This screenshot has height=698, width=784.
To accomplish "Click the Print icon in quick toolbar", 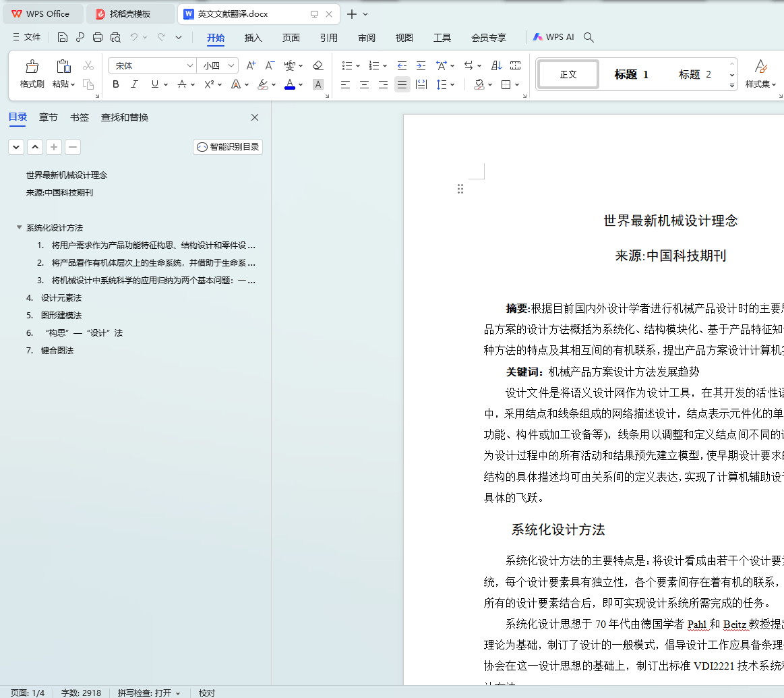I will coord(98,37).
